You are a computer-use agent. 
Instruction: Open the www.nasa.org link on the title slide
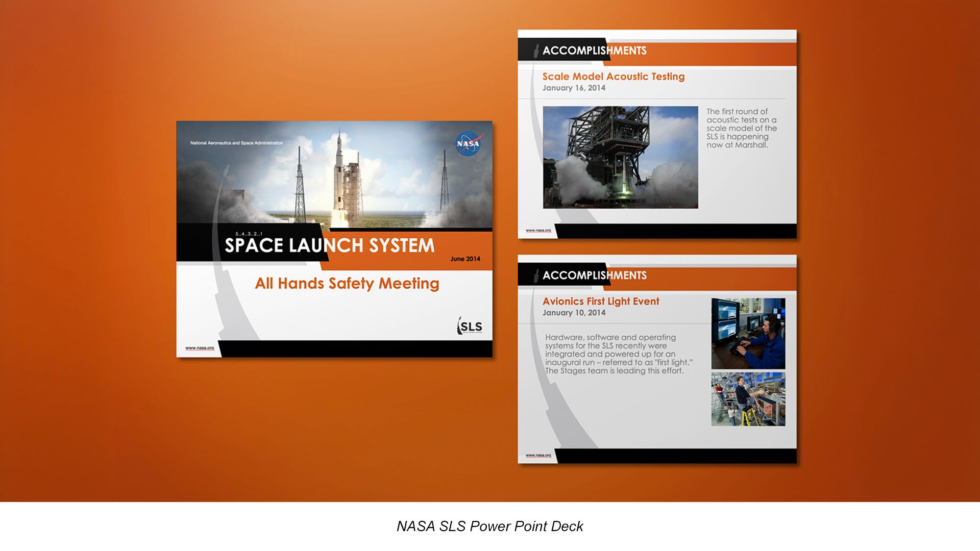click(200, 348)
